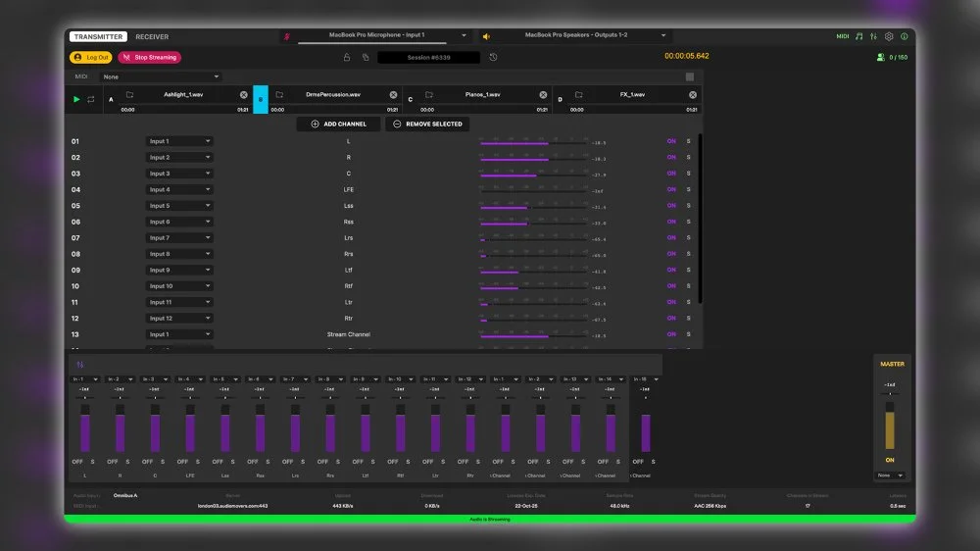
Task: Open the mixer sliders icon at top right
Action: pos(874,36)
